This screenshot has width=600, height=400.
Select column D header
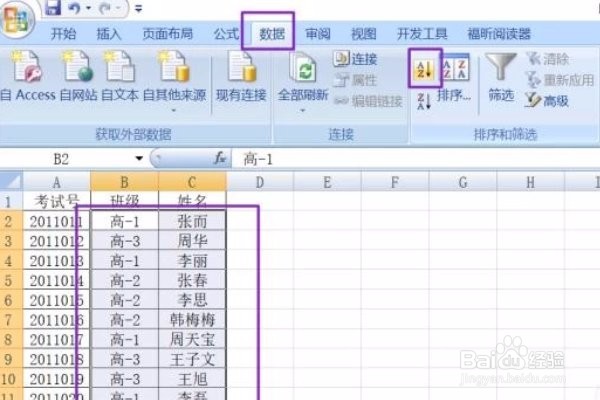[x=260, y=182]
